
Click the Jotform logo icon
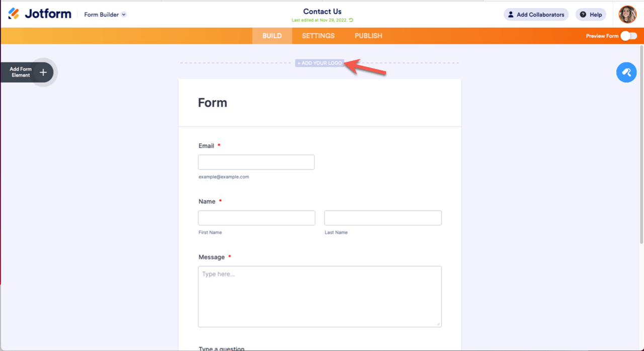(x=14, y=14)
